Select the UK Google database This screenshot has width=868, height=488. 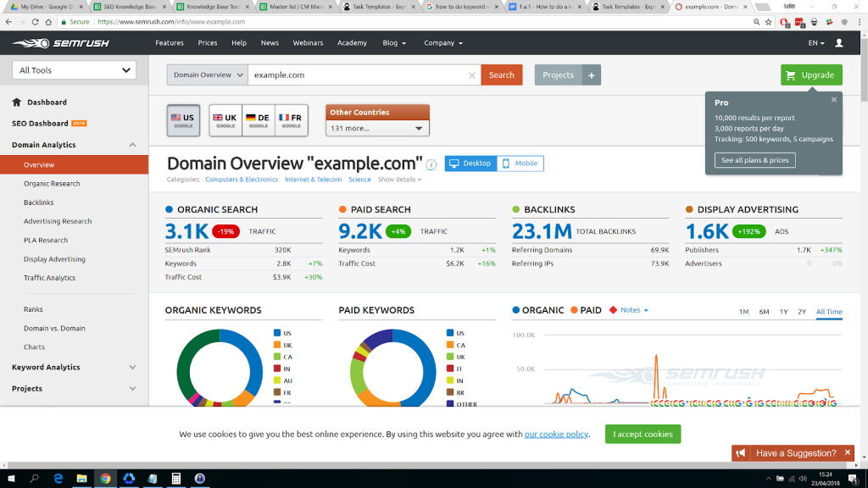click(x=225, y=120)
